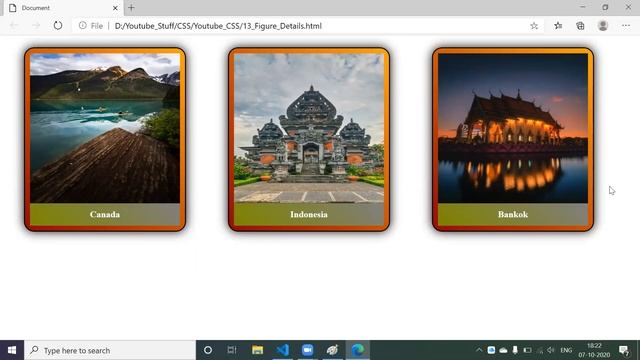Image resolution: width=640 pixels, height=360 pixels.
Task: Click the Canada lake photo
Action: pyautogui.click(x=105, y=128)
